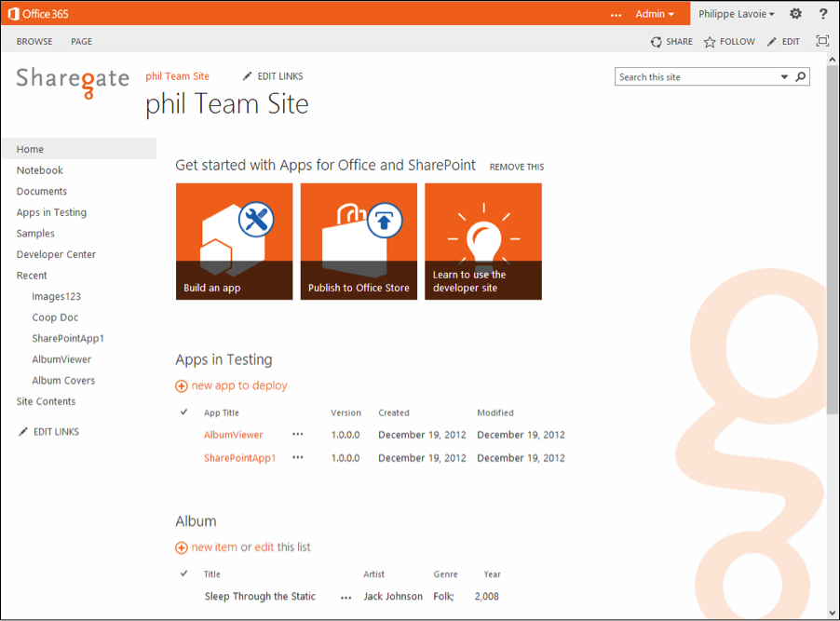Screen dimensions: 840x621
Task: Expand the Philippe Lavoie user menu
Action: (x=737, y=14)
